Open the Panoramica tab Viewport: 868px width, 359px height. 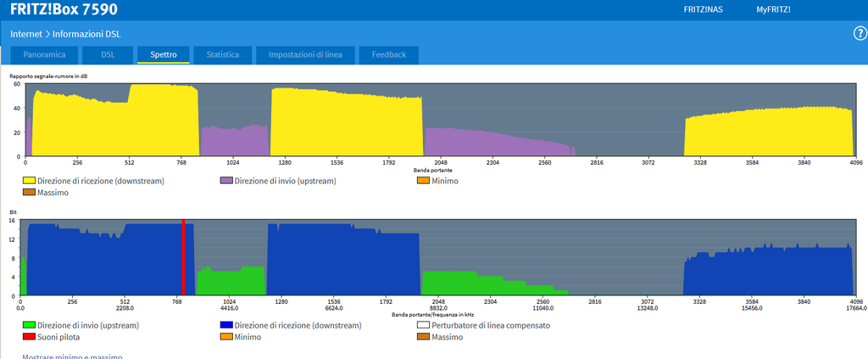[44, 54]
